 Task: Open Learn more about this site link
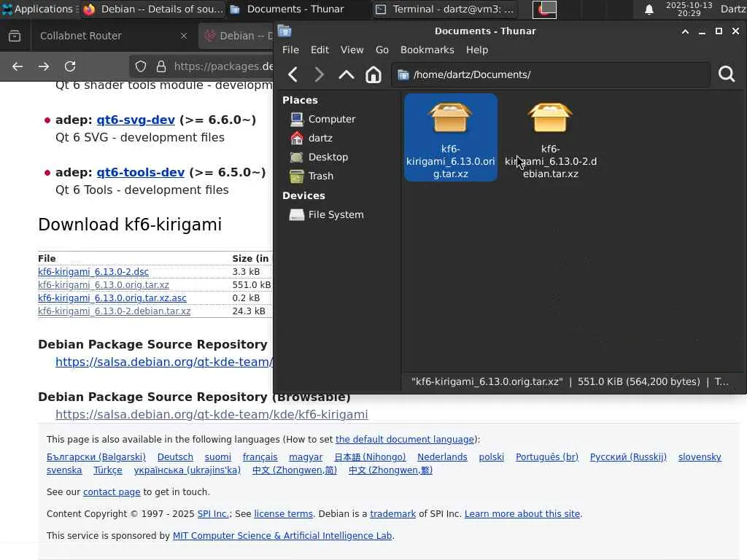pyautogui.click(x=522, y=514)
